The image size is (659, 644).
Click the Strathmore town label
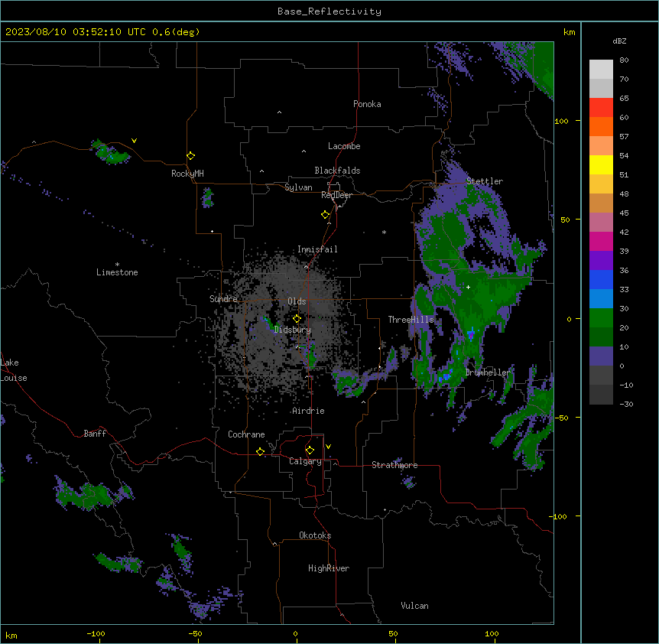[394, 465]
